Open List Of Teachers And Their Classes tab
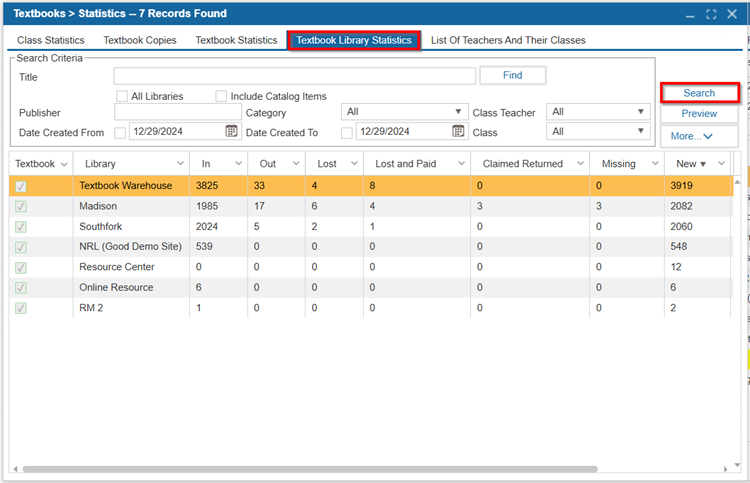Image resolution: width=750 pixels, height=483 pixels. [x=508, y=40]
